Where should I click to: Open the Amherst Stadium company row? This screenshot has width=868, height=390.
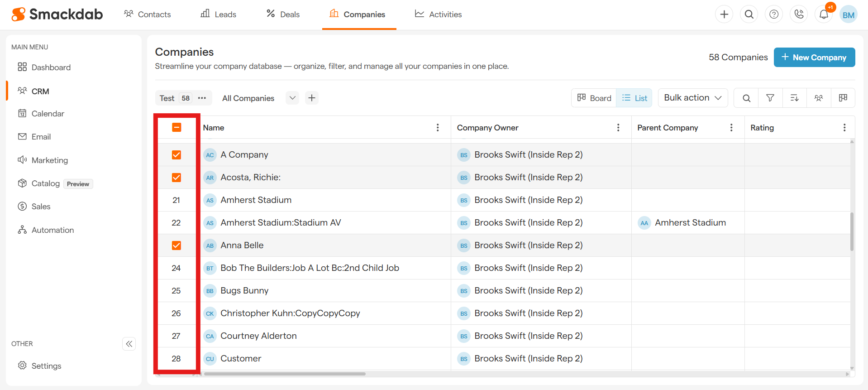256,200
